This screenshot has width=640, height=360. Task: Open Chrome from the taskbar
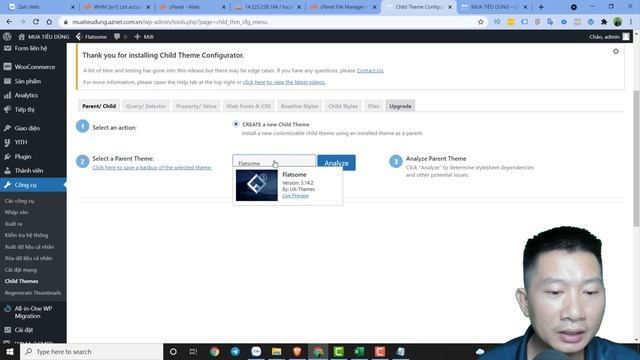click(214, 351)
